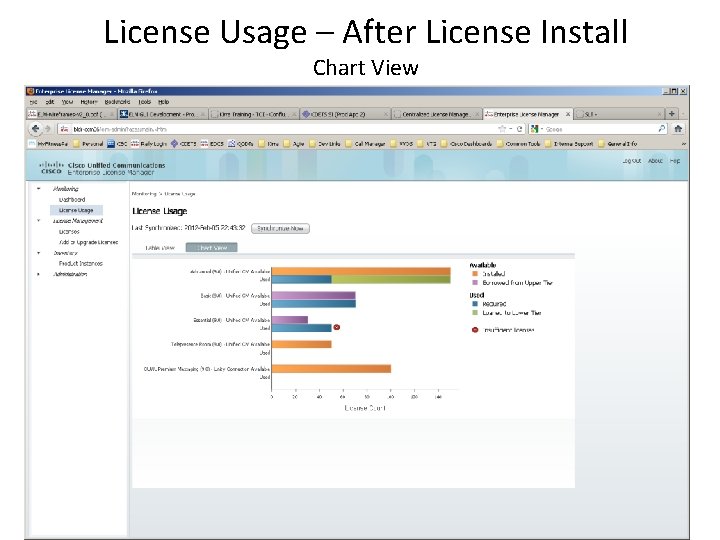Click the search magnifier icon in search box
Image resolution: width=720 pixels, height=540 pixels.
point(662,129)
